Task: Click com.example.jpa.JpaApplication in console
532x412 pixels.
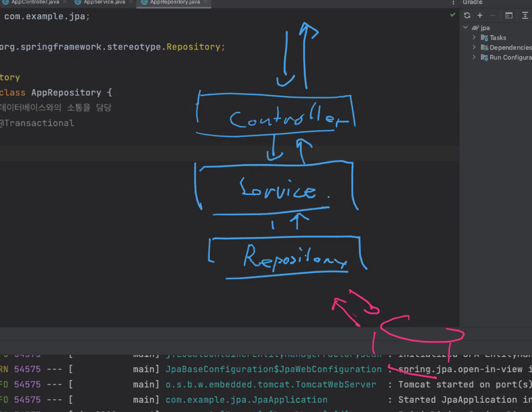Action: [x=247, y=400]
